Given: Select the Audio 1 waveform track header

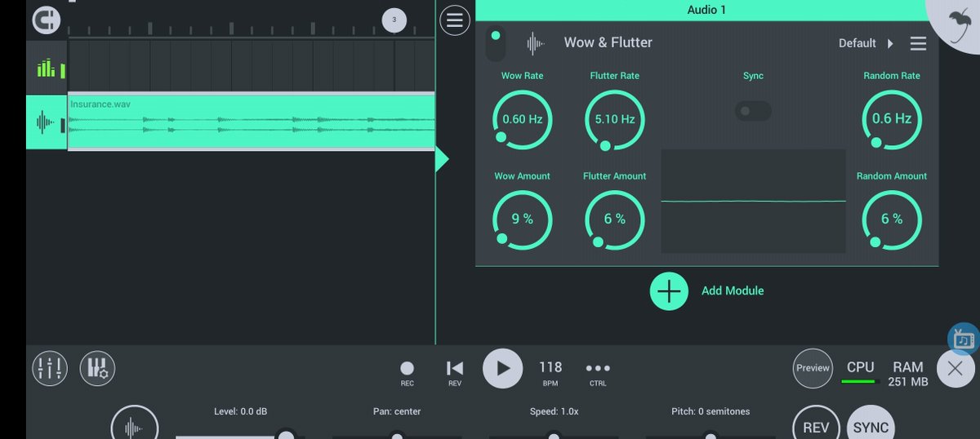Looking at the screenshot, I should pos(47,122).
